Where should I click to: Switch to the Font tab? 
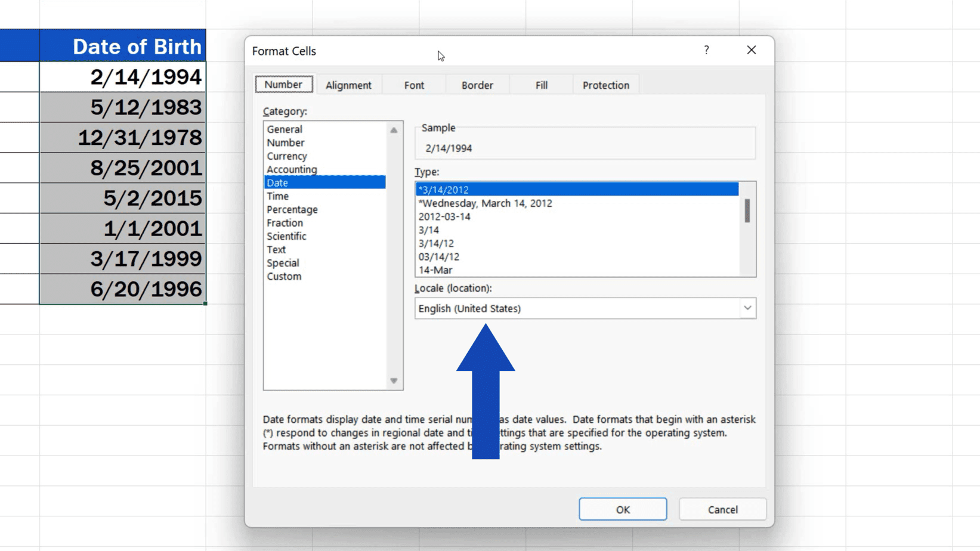point(413,85)
